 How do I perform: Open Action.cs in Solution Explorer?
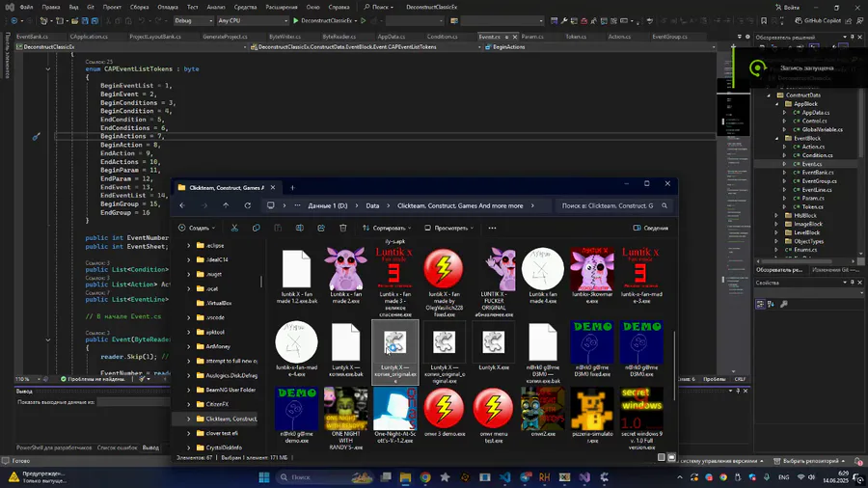[x=813, y=147]
